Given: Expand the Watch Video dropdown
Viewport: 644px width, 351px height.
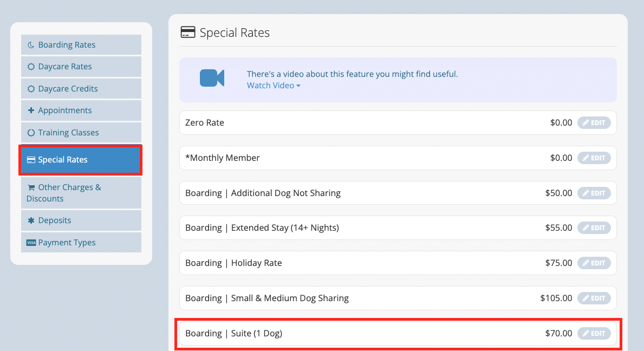Looking at the screenshot, I should 274,86.
